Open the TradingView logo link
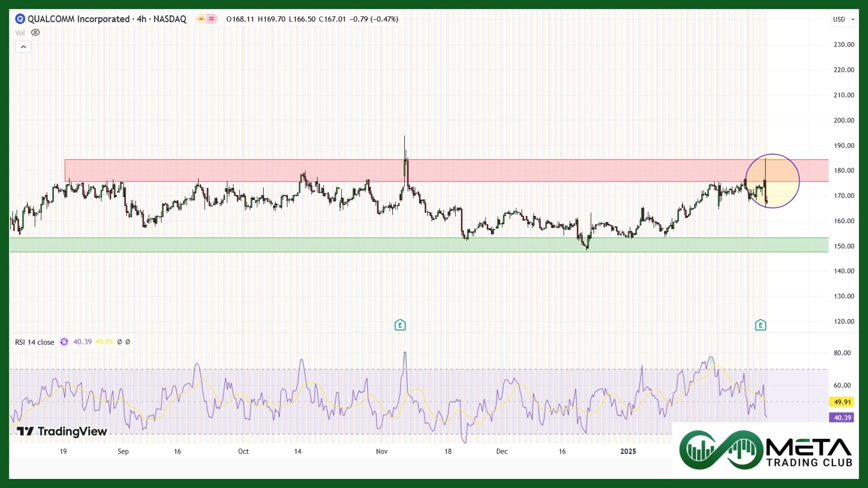This screenshot has width=868, height=488. [x=62, y=432]
